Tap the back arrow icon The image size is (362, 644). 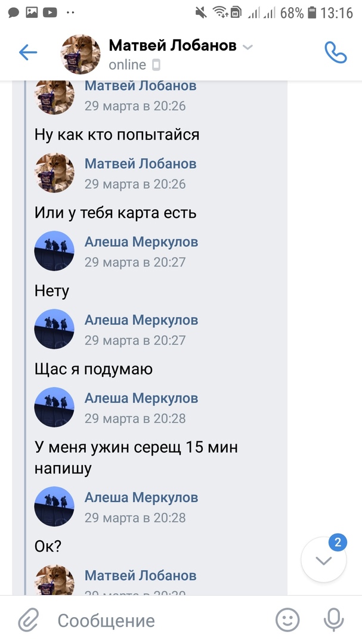click(x=28, y=53)
